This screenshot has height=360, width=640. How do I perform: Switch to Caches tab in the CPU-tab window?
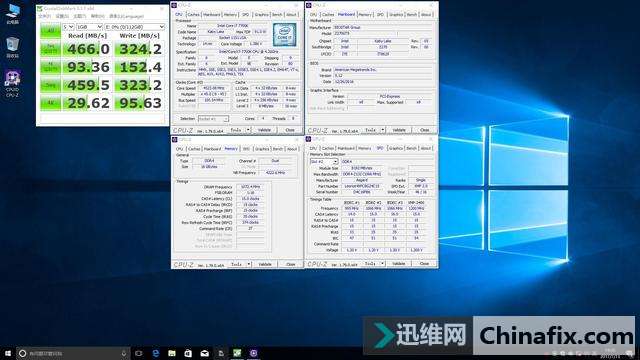point(193,15)
